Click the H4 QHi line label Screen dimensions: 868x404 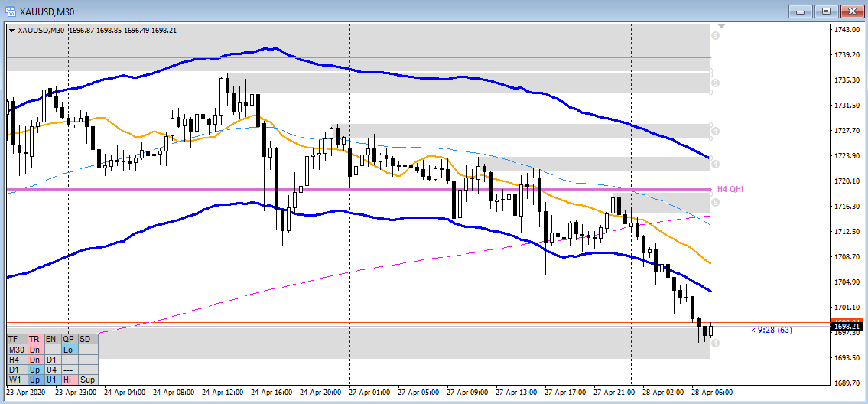(x=732, y=189)
